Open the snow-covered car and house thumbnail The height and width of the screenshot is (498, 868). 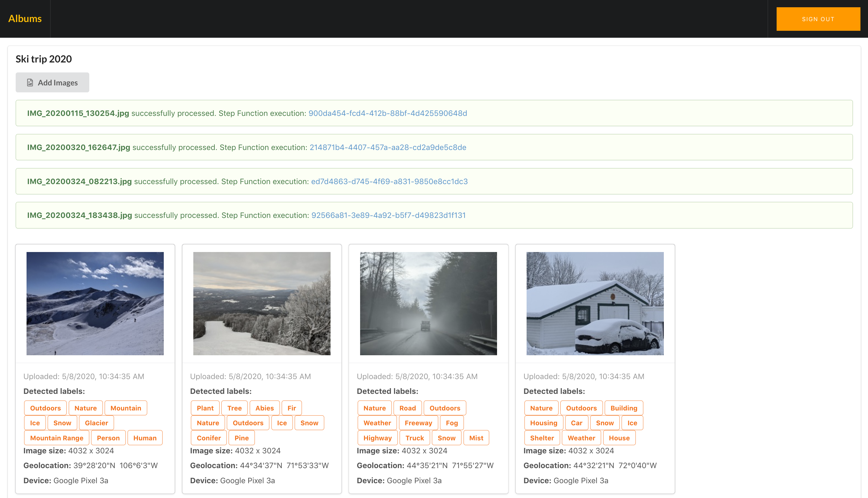pyautogui.click(x=595, y=303)
